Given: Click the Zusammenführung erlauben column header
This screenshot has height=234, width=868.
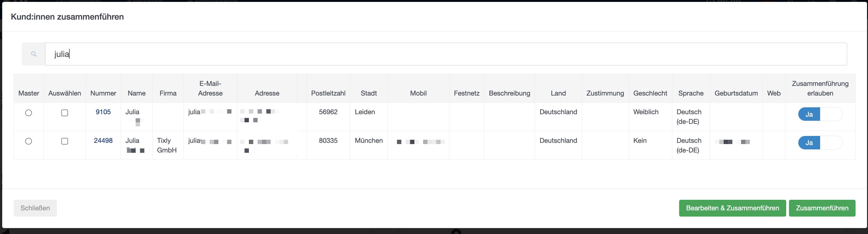Looking at the screenshot, I should tap(820, 88).
